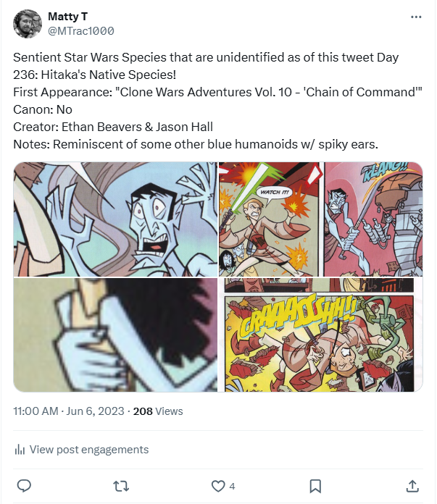Click the 208 Views count
The image size is (437, 504).
pos(158,411)
